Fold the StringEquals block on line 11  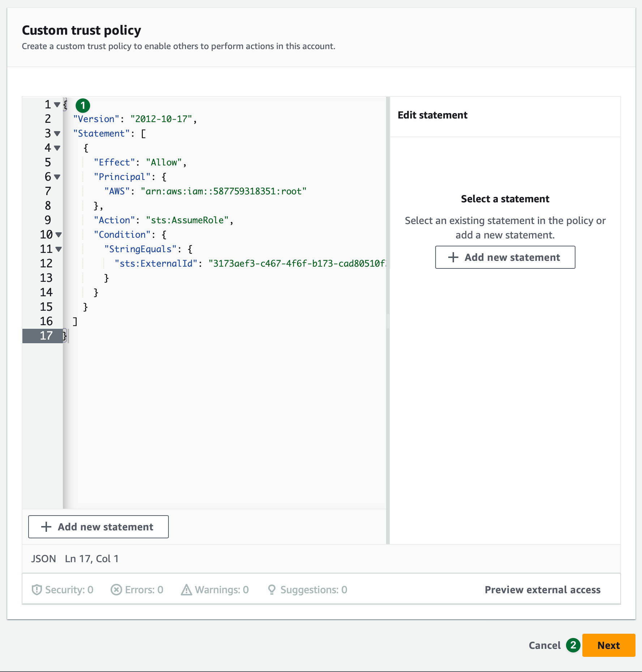tap(59, 249)
